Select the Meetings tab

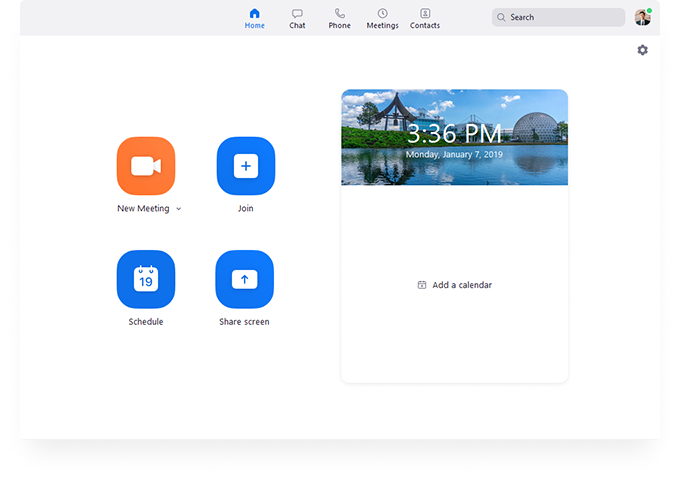(382, 18)
